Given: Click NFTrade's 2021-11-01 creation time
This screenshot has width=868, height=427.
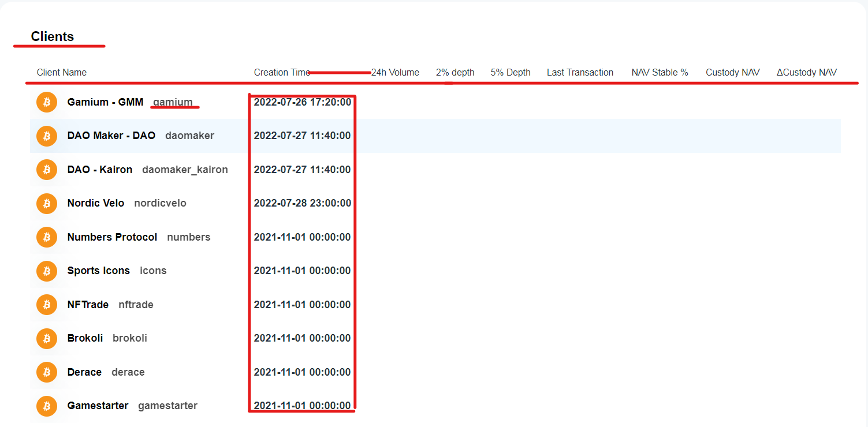Looking at the screenshot, I should 303,305.
